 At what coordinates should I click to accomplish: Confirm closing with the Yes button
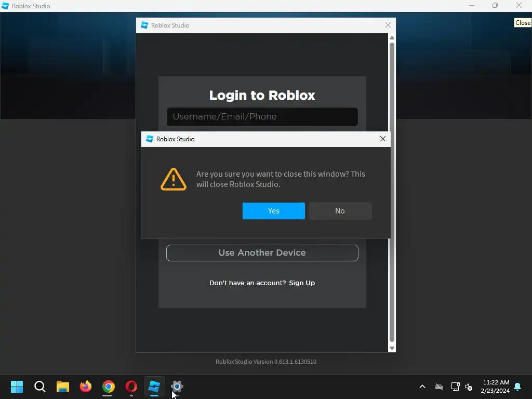(273, 211)
